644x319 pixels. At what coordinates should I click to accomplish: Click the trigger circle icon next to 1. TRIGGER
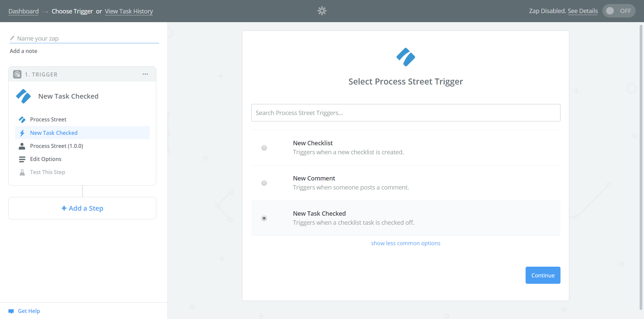tap(17, 74)
